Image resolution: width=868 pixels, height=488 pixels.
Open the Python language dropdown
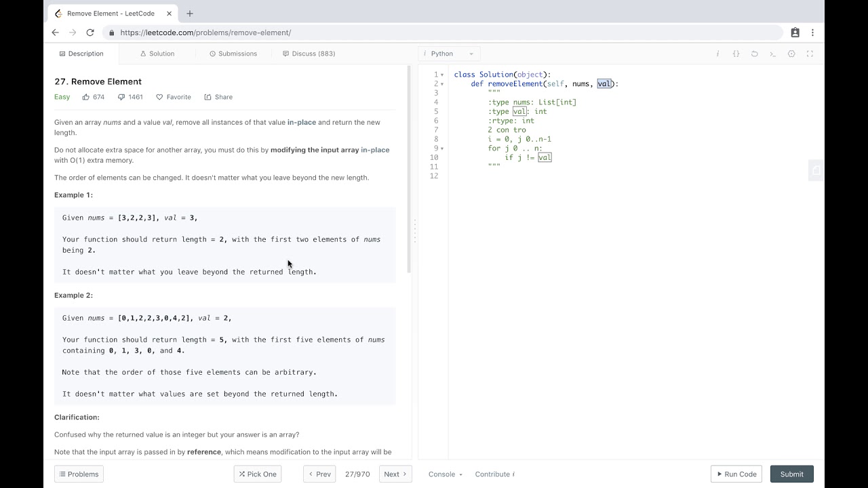click(449, 54)
